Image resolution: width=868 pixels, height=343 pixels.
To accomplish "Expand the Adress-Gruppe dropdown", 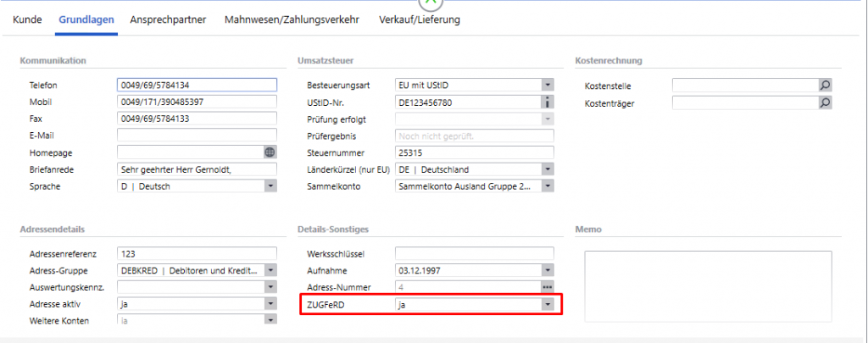I will (270, 270).
